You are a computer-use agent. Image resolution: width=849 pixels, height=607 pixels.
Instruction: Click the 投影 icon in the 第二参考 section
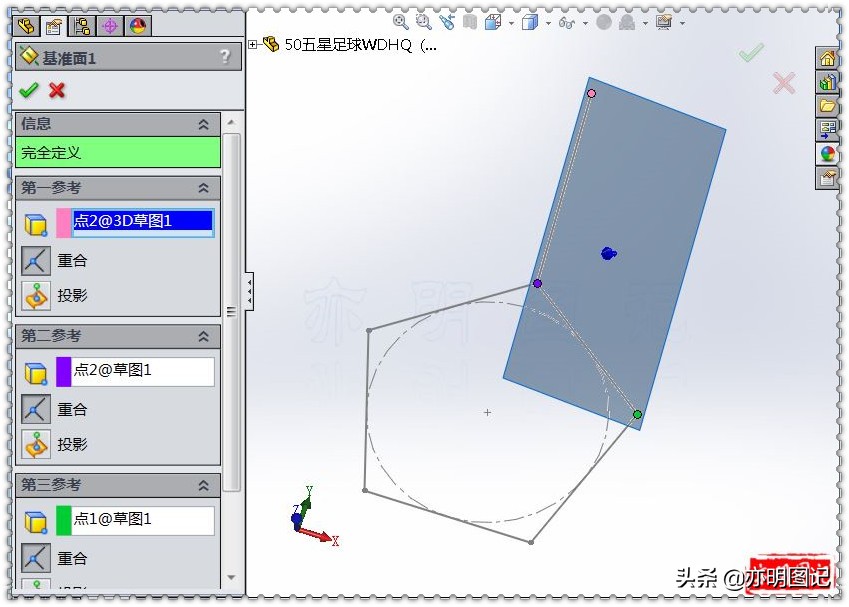tap(35, 444)
